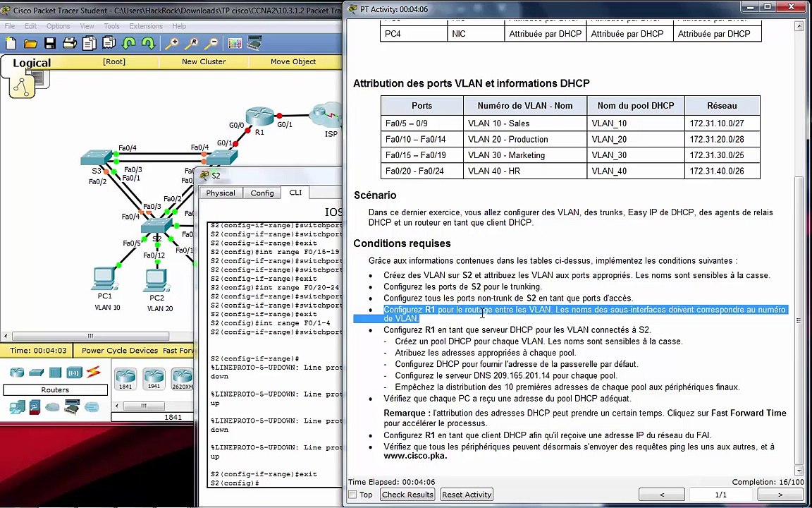Image resolution: width=812 pixels, height=508 pixels.
Task: Click the next page arrow button
Action: tap(781, 495)
